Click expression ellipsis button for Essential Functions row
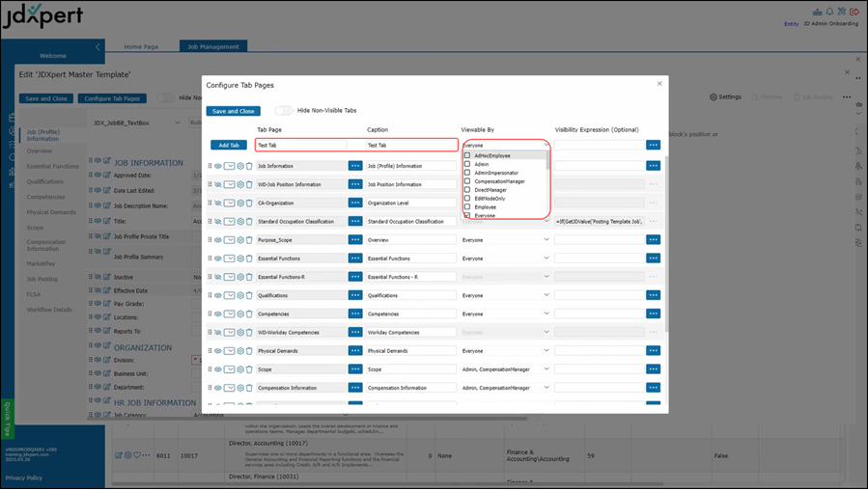Viewport: 868px width, 490px height. coord(654,259)
